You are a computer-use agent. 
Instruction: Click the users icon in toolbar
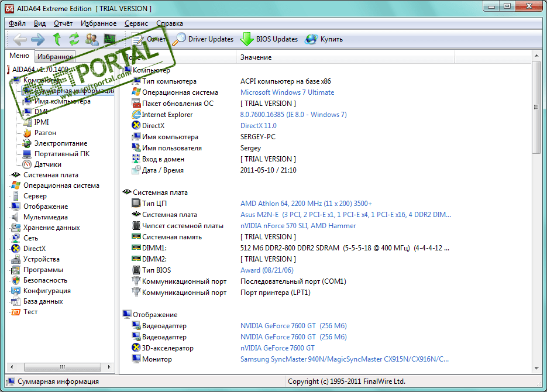point(92,39)
